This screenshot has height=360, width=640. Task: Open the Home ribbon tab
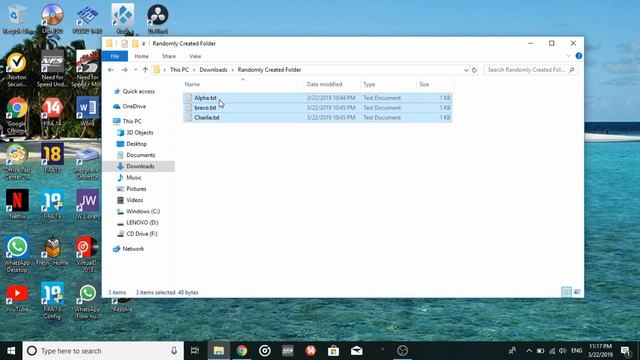(x=141, y=56)
